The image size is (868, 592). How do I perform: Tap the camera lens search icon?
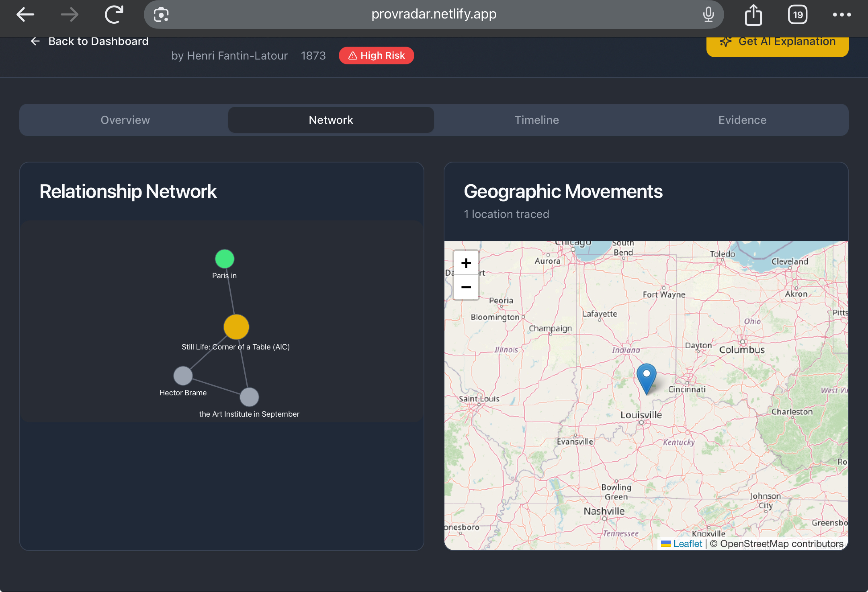pos(161,15)
